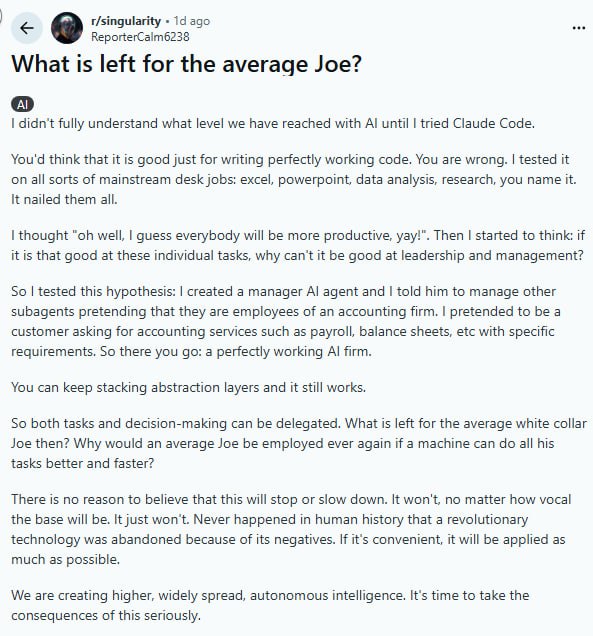Image resolution: width=593 pixels, height=636 pixels.
Task: Click the line 'It nailed them all.'
Action: 64,199
